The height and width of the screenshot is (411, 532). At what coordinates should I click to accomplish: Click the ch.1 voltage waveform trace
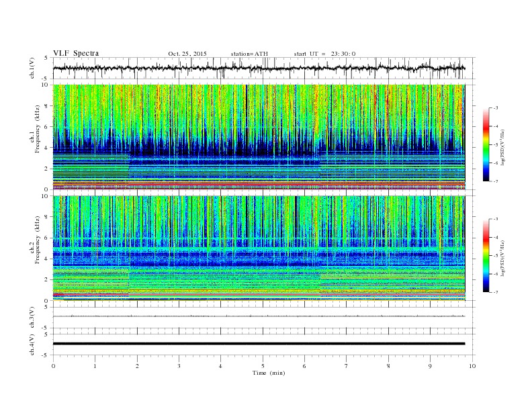(259, 68)
